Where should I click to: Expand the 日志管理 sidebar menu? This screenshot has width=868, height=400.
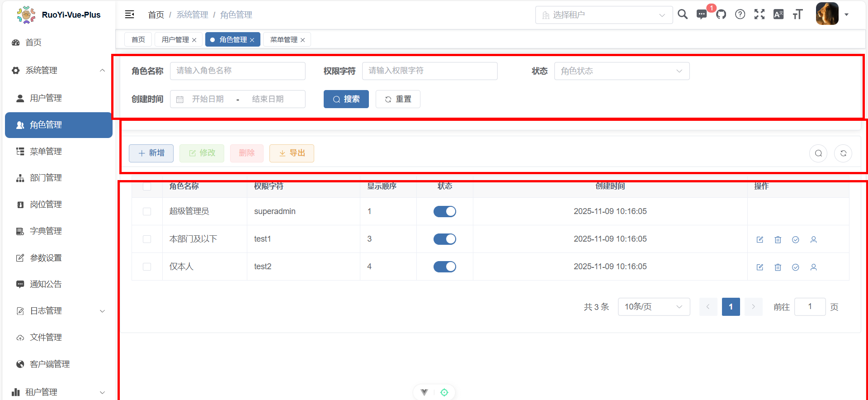(x=59, y=311)
